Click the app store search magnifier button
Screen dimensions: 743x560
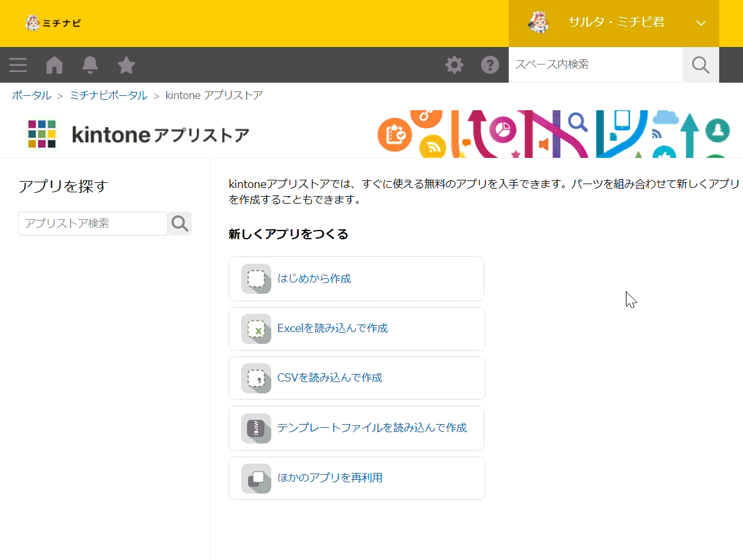(180, 224)
